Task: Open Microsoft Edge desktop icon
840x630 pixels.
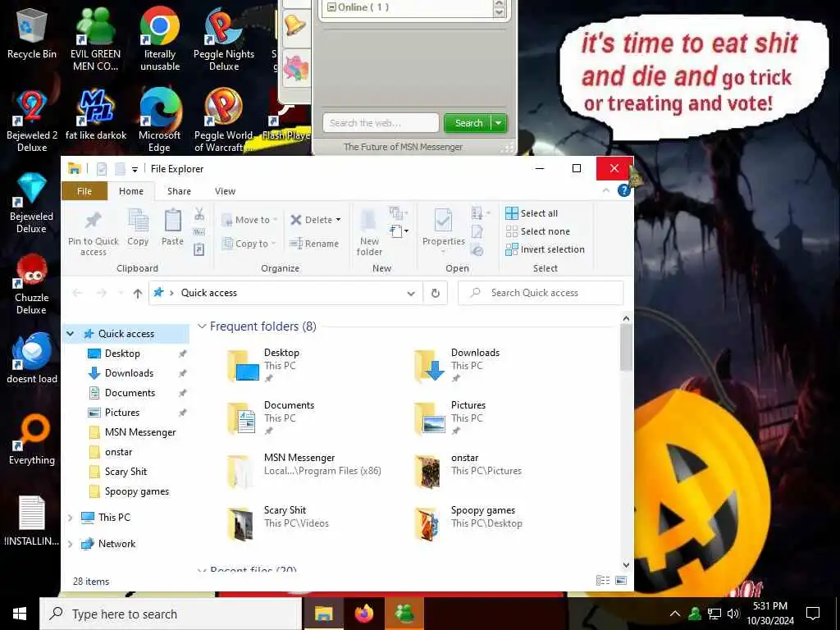Action: 160,121
